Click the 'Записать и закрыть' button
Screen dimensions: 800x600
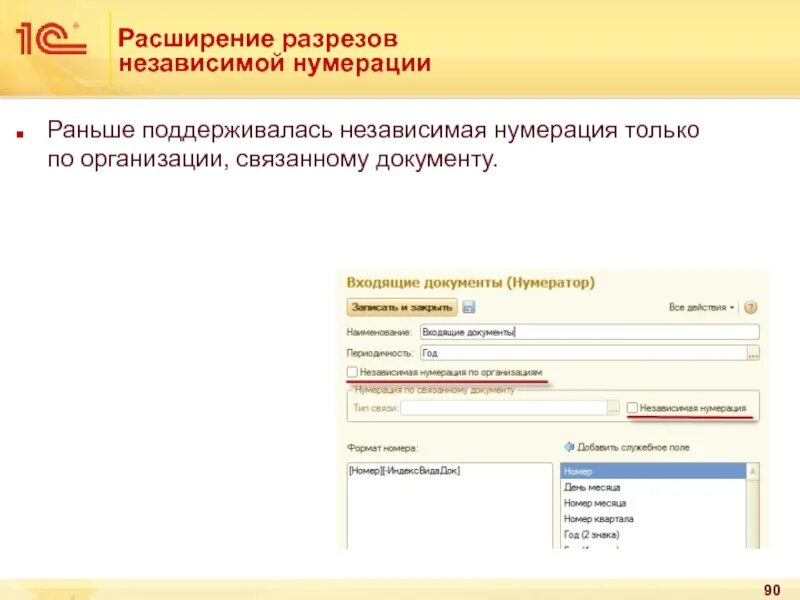pos(402,307)
